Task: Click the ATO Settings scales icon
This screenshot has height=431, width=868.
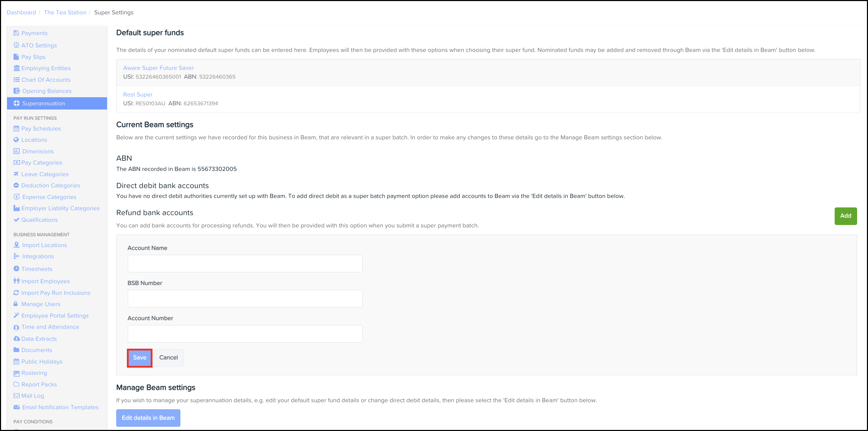Action: pyautogui.click(x=16, y=45)
